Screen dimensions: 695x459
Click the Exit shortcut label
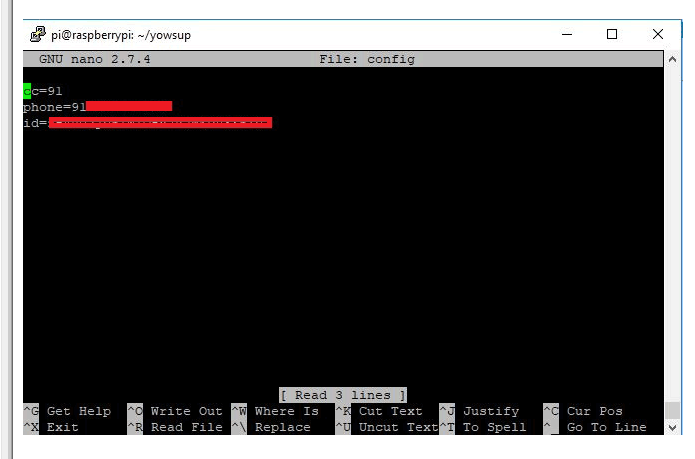pos(62,427)
